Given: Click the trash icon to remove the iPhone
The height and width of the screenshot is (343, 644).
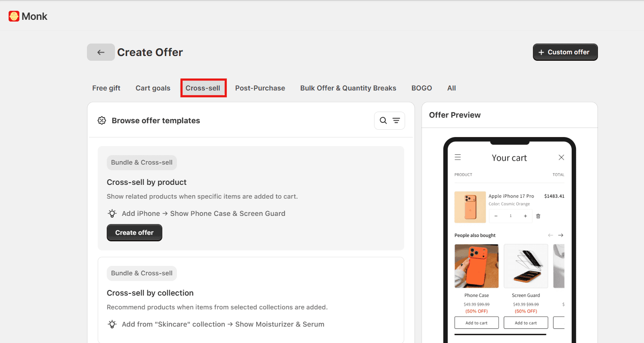Looking at the screenshot, I should pos(538,216).
